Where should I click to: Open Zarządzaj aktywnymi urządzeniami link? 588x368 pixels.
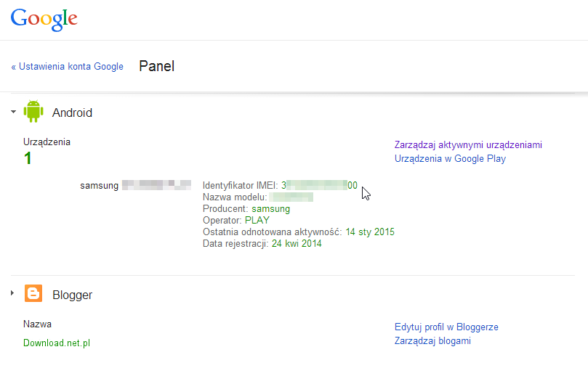pos(468,145)
